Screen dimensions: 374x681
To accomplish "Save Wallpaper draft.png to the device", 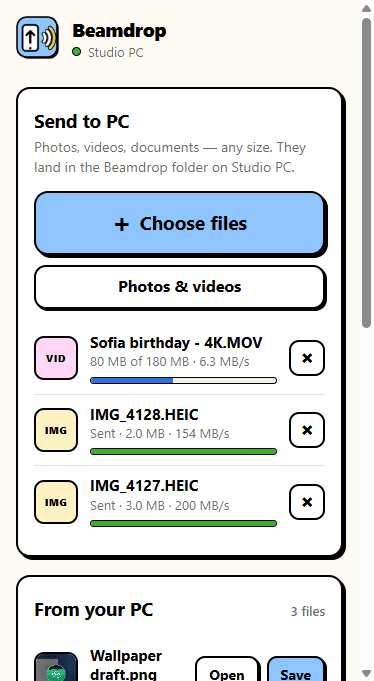I will tap(296, 669).
